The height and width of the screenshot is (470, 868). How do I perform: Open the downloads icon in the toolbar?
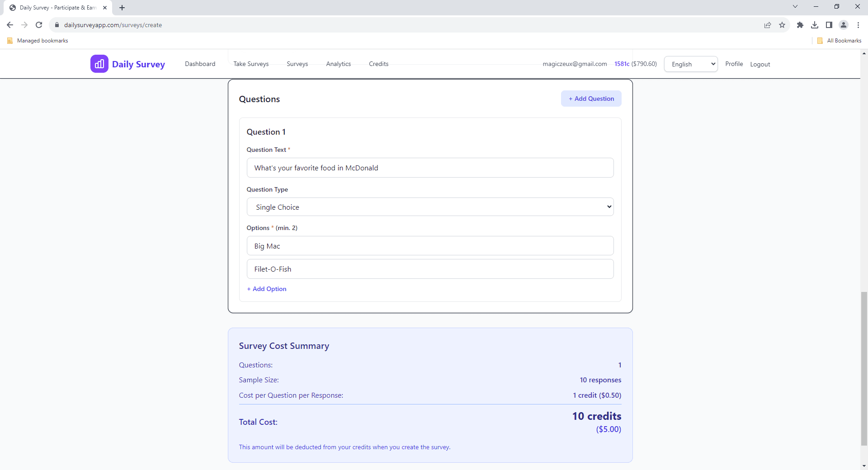[x=815, y=25]
